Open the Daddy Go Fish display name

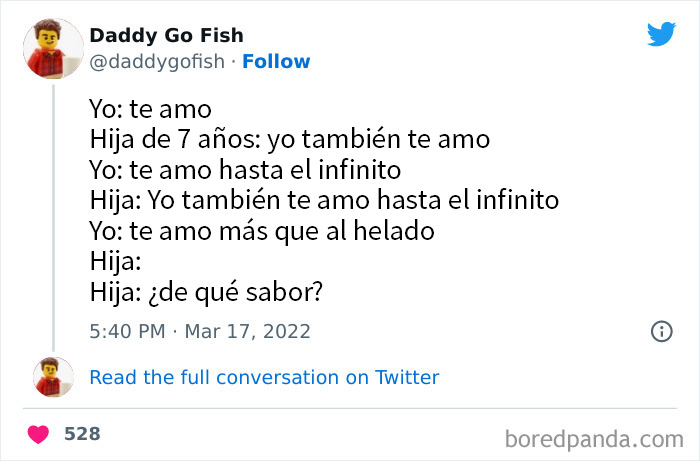tap(166, 36)
